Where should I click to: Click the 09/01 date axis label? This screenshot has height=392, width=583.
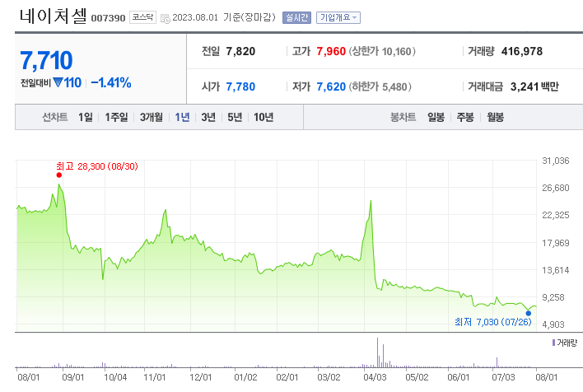click(x=72, y=377)
